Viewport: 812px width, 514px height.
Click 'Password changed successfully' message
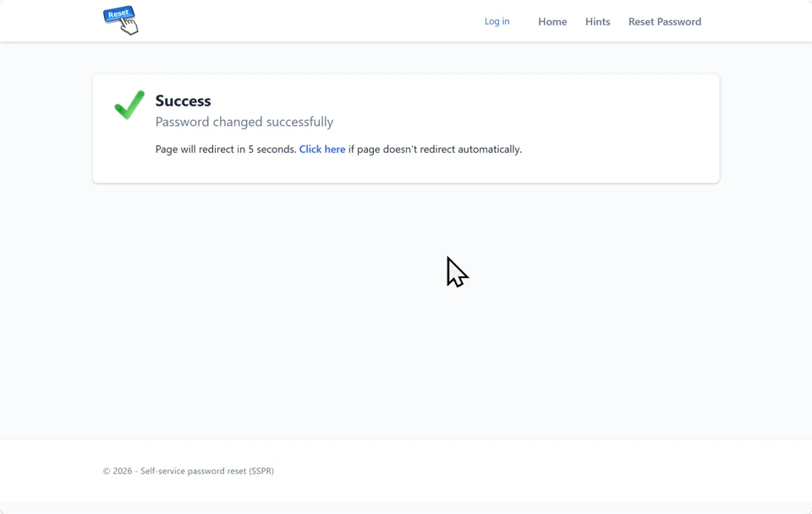(x=244, y=122)
